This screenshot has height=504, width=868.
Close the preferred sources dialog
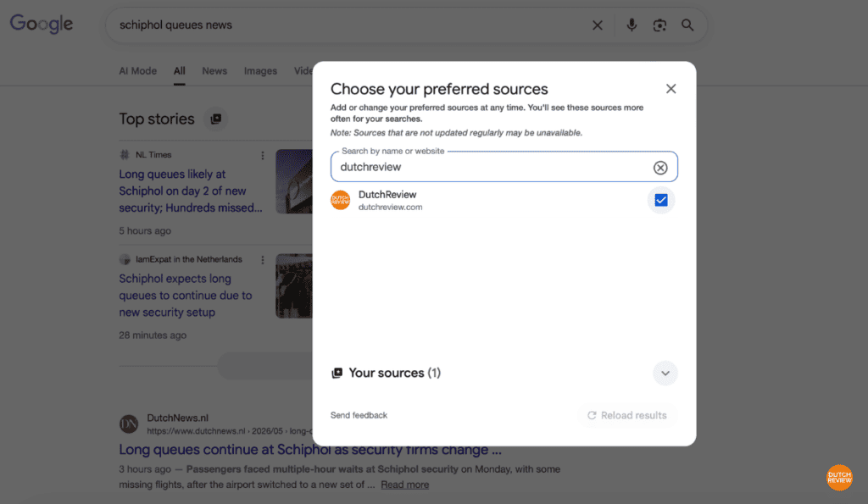tap(671, 89)
